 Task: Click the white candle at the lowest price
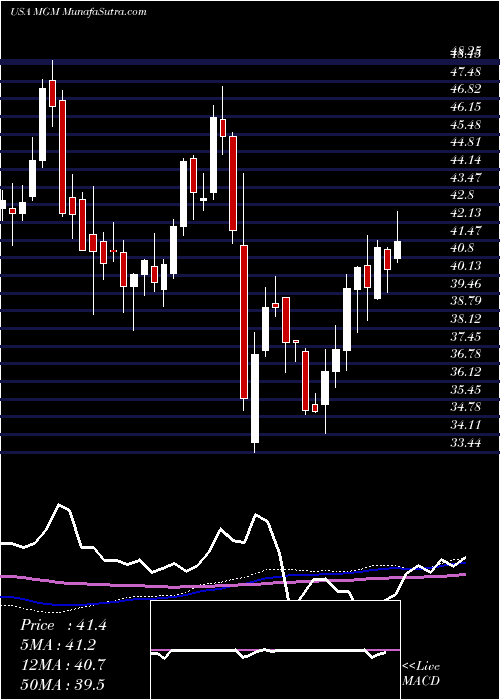tap(255, 398)
